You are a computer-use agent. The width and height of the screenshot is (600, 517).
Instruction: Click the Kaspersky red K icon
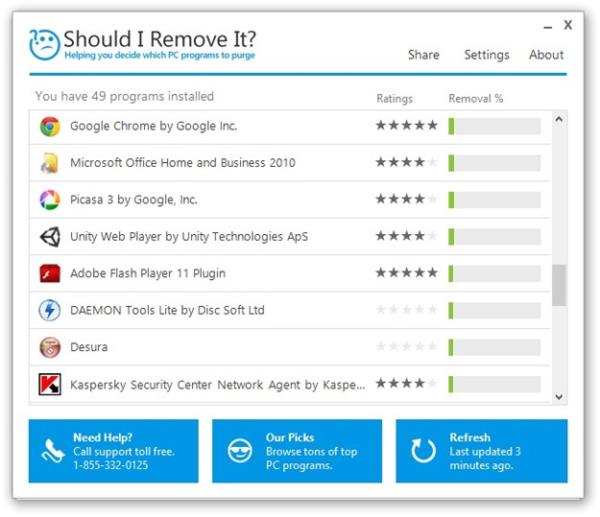point(50,384)
